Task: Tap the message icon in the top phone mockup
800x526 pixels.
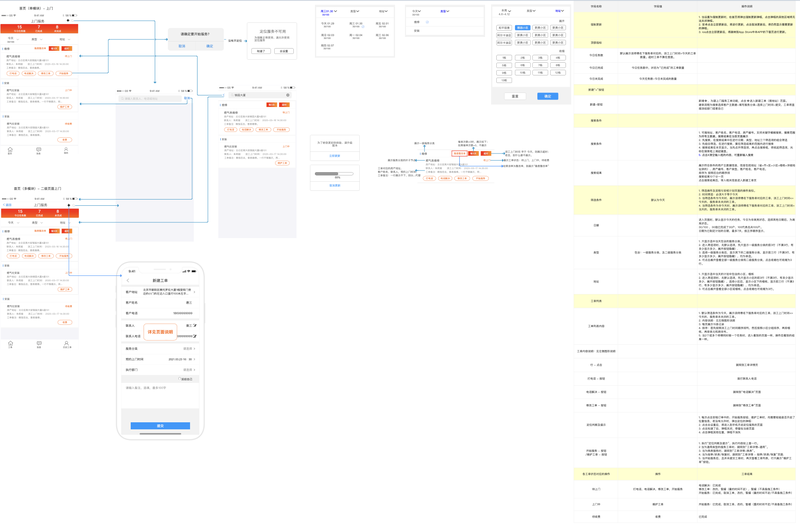Action: point(38,150)
